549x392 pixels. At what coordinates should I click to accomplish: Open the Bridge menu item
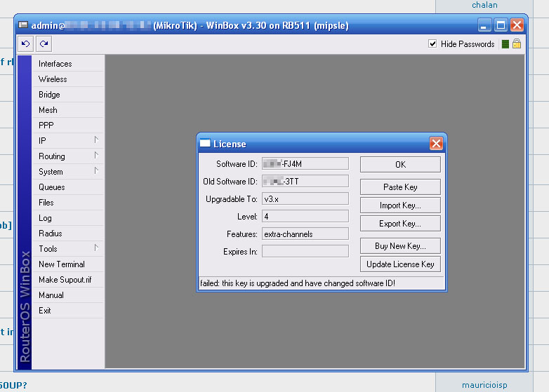pyautogui.click(x=68, y=95)
